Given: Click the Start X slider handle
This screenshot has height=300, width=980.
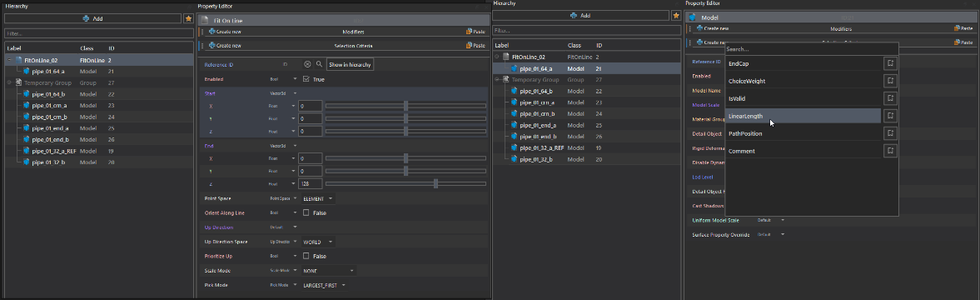Looking at the screenshot, I should (x=406, y=107).
